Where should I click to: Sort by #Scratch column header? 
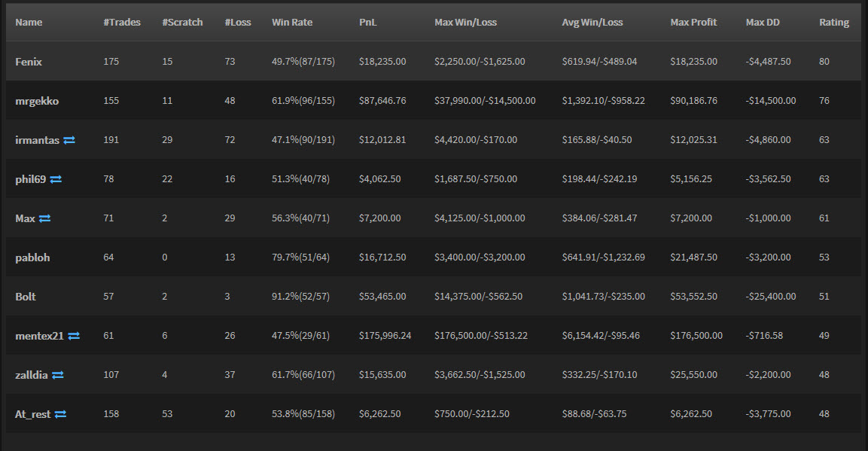(x=182, y=22)
